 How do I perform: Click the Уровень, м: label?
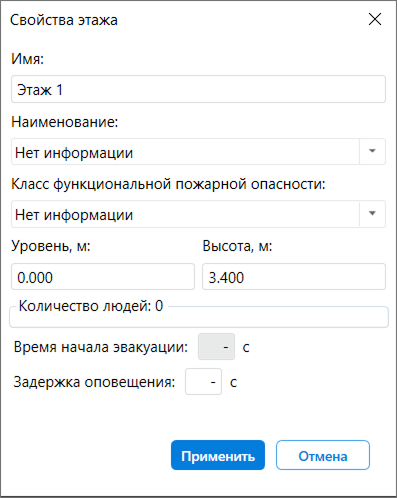point(51,246)
